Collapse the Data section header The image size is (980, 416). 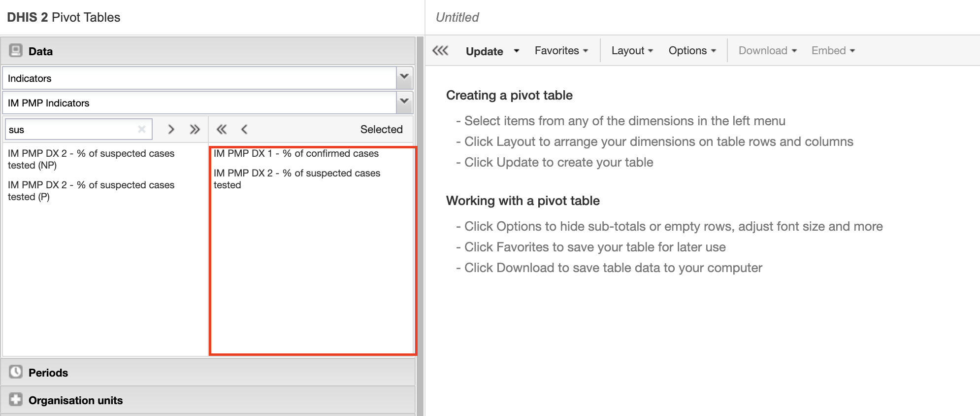tap(208, 51)
